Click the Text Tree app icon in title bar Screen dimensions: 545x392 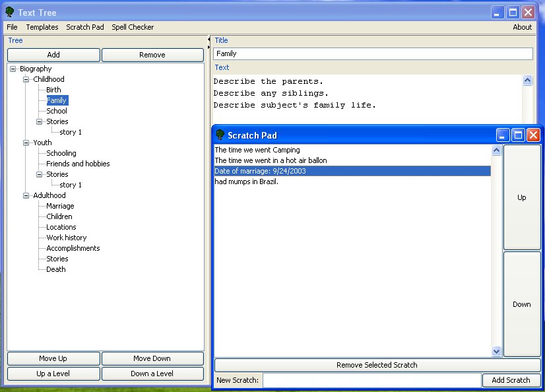tap(10, 12)
